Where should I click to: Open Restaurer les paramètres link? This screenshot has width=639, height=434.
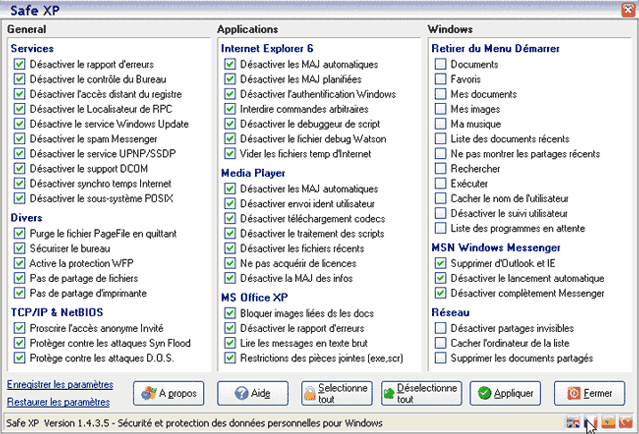[58, 402]
